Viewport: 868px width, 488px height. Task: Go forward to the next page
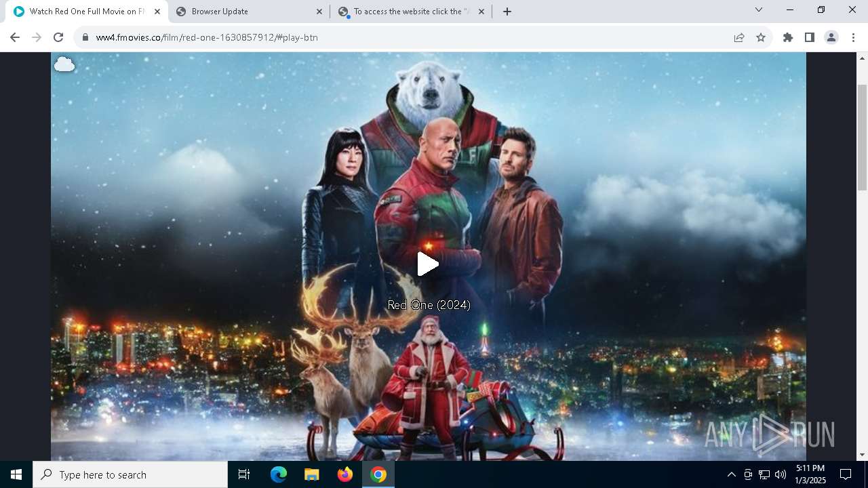37,37
